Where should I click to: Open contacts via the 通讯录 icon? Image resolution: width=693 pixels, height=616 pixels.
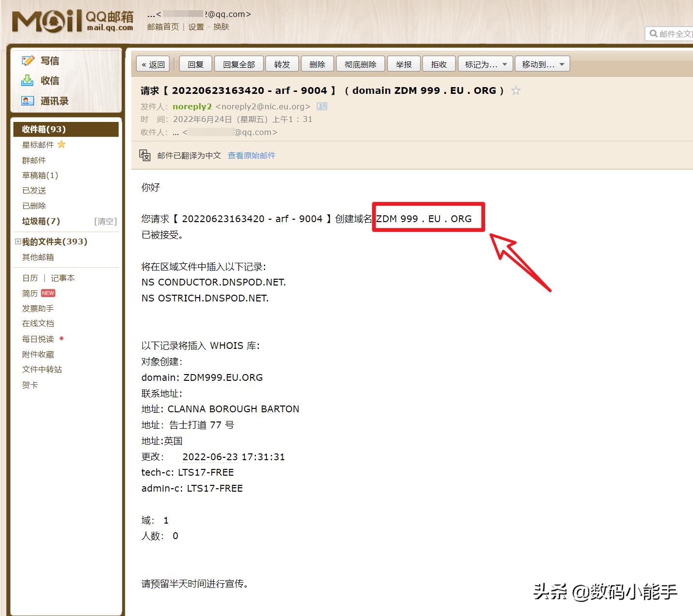[x=28, y=101]
